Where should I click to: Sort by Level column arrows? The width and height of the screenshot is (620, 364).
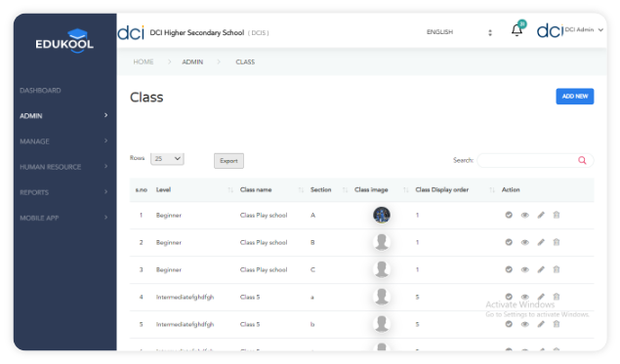click(230, 190)
